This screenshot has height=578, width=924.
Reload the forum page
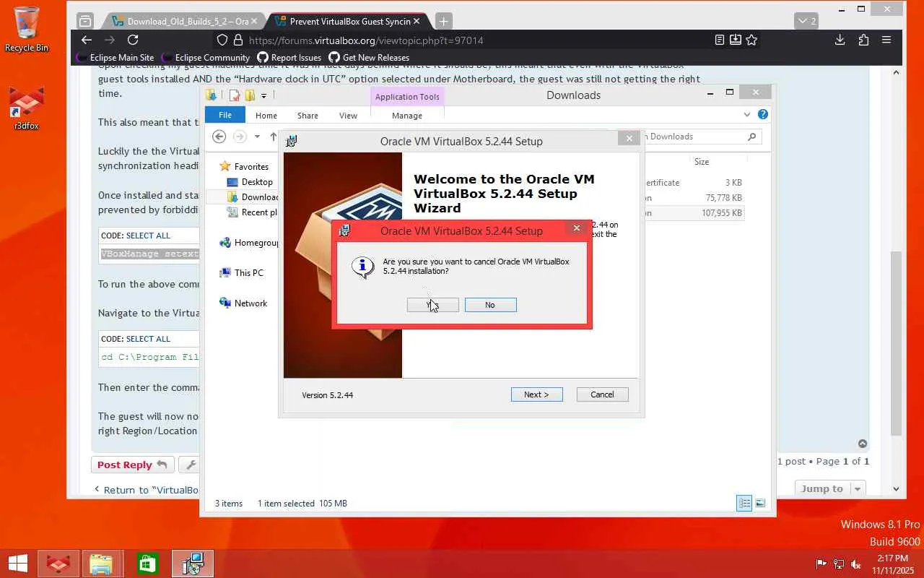click(x=133, y=40)
